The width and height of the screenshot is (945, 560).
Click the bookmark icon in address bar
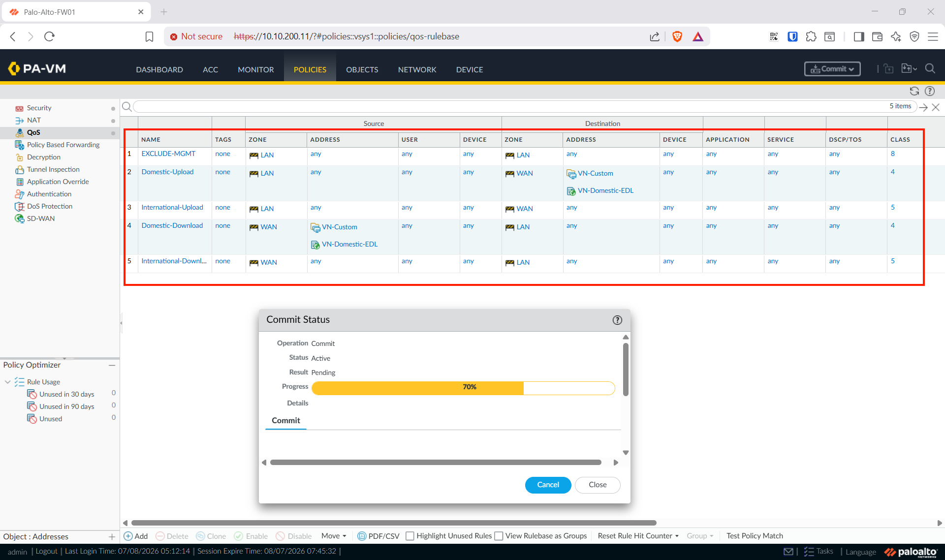tap(149, 36)
